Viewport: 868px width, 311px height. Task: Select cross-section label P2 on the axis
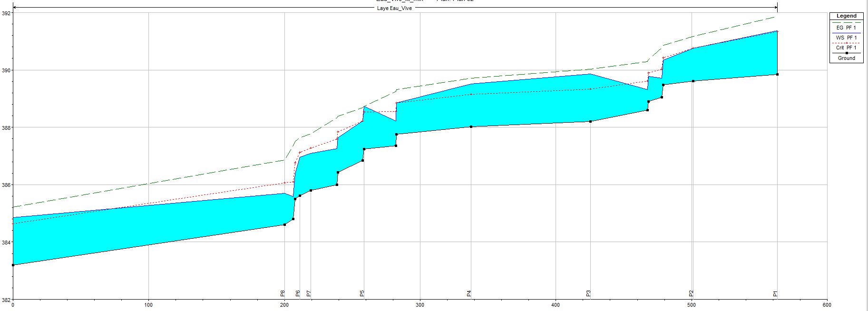click(692, 293)
